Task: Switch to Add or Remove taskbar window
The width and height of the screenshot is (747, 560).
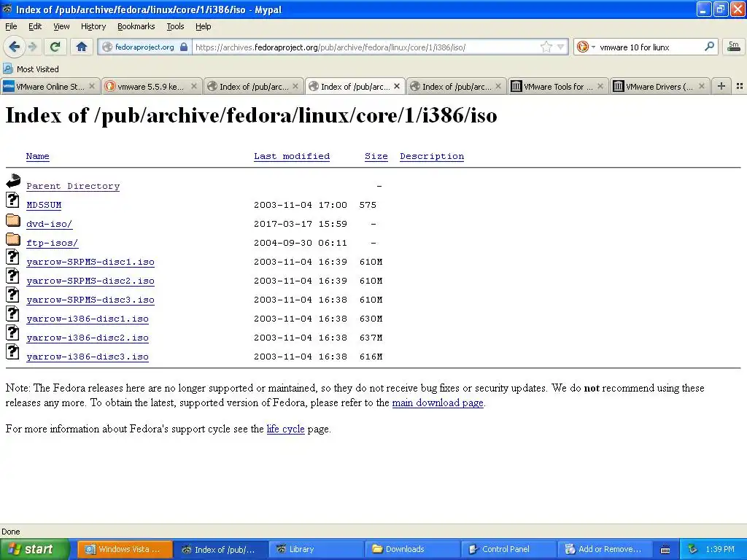Action: click(605, 550)
